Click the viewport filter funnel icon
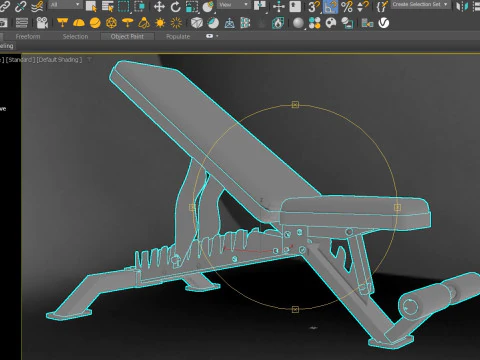 [89, 59]
